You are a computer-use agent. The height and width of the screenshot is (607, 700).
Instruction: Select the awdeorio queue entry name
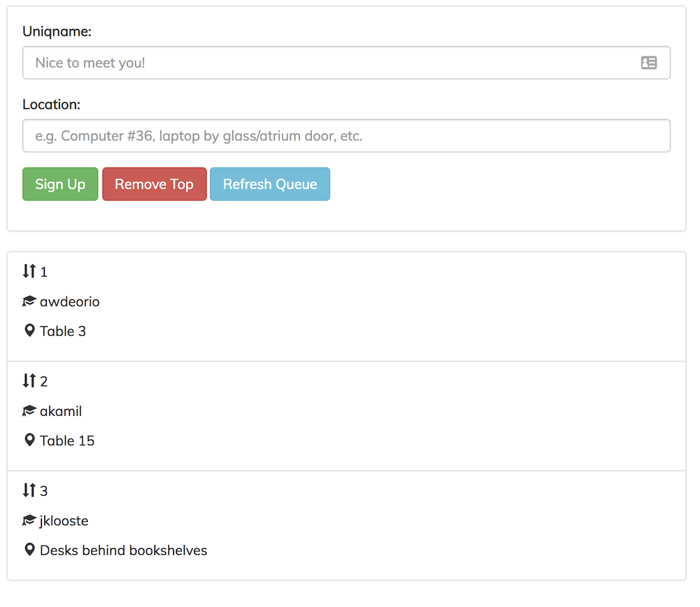[70, 302]
